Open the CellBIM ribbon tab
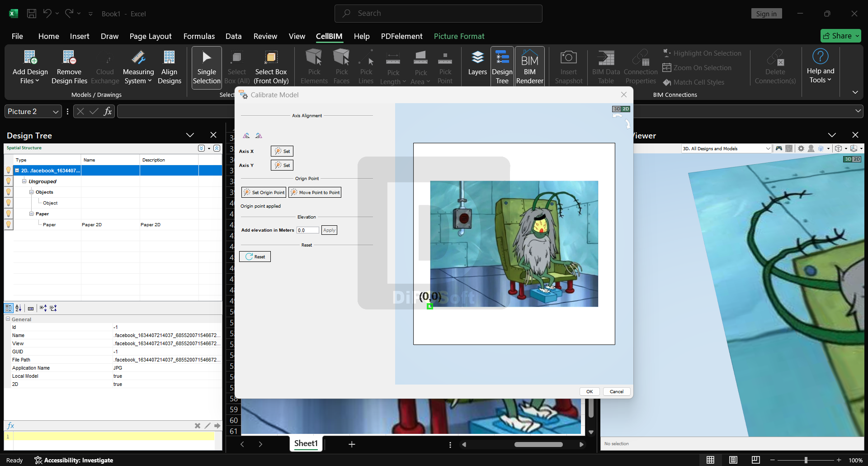Viewport: 868px width, 466px height. point(329,36)
